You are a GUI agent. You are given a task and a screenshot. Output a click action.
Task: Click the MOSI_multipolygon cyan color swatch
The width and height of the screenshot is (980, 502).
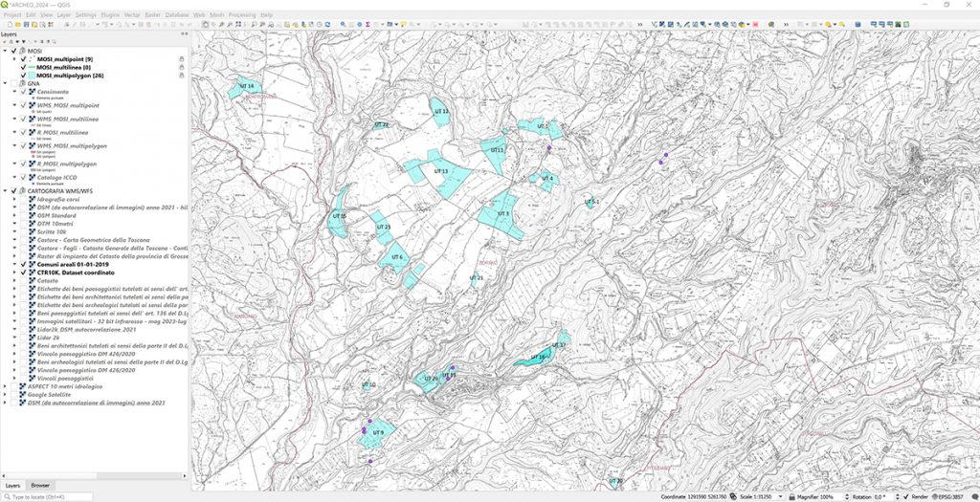click(x=31, y=76)
